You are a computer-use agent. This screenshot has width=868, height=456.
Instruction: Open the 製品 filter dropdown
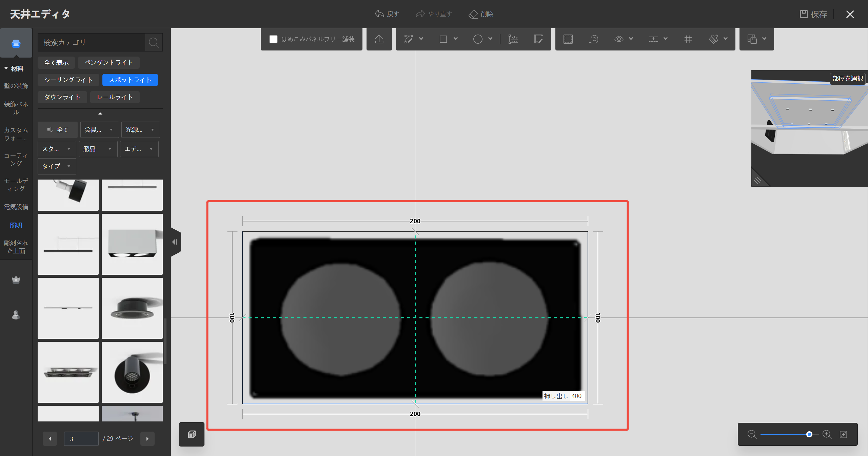click(x=98, y=149)
